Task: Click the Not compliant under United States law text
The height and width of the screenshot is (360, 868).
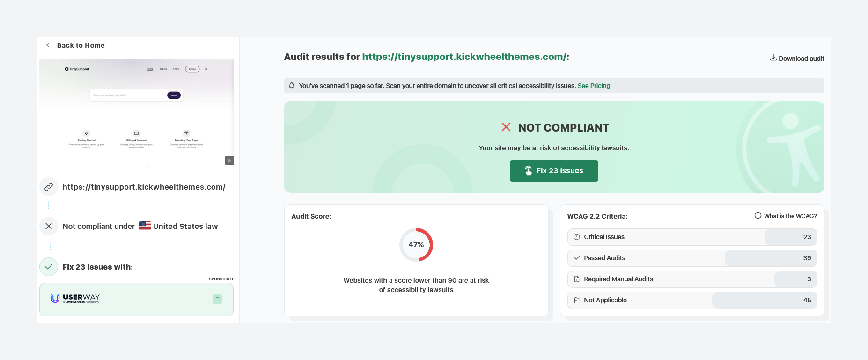Action: point(140,226)
